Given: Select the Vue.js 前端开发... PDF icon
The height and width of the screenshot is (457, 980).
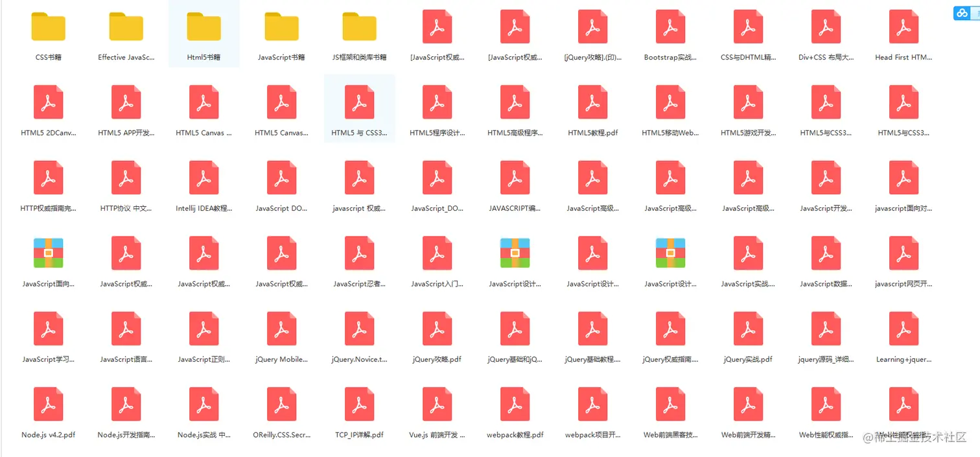Looking at the screenshot, I should [437, 404].
